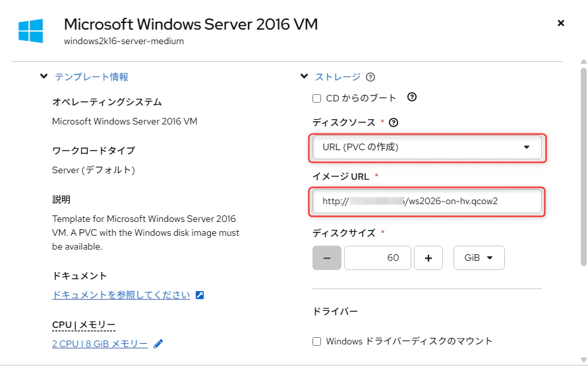Click the オペレーティングシステム label
Image resolution: width=588 pixels, height=378 pixels.
pyautogui.click(x=107, y=102)
